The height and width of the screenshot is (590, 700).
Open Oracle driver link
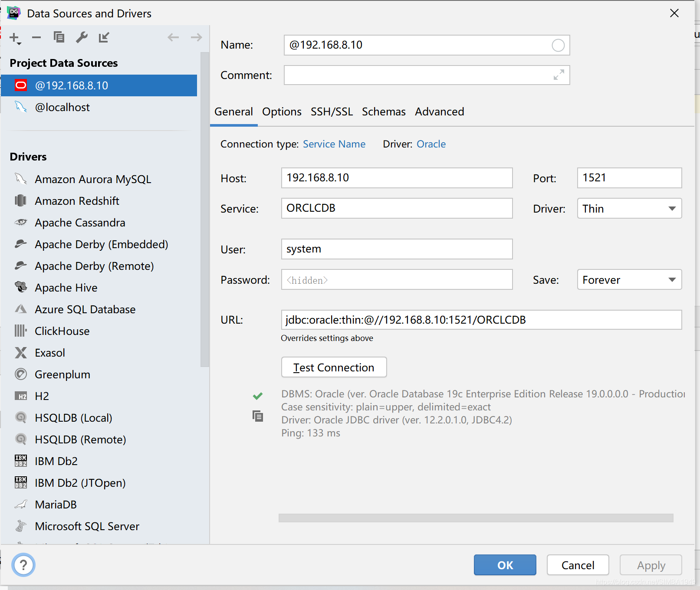pyautogui.click(x=431, y=144)
